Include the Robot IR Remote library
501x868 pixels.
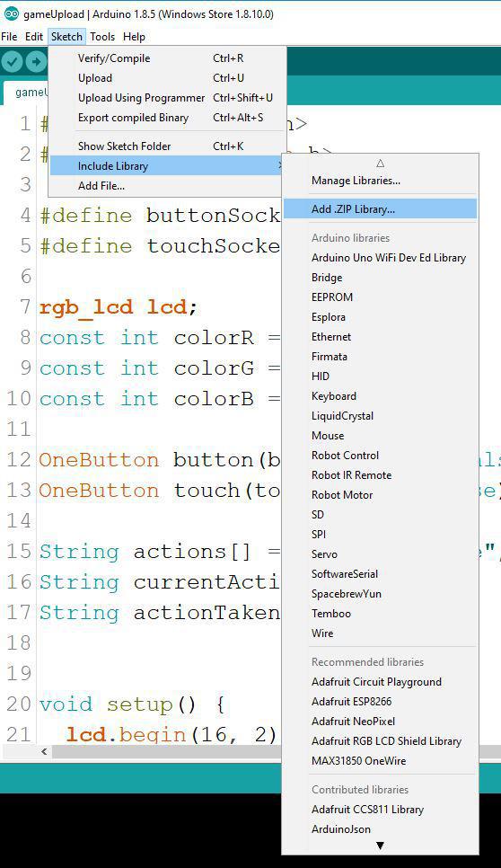(380, 475)
